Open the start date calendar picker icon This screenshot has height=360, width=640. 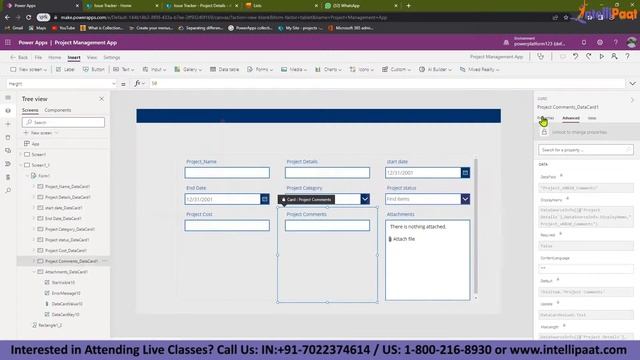point(465,173)
